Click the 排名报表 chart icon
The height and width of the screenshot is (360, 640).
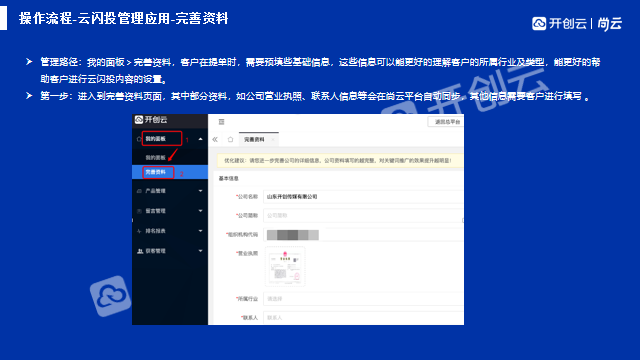pyautogui.click(x=139, y=231)
